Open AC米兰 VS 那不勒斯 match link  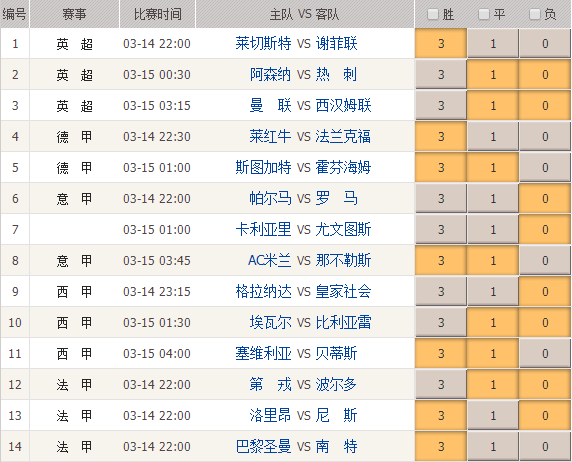[x=309, y=261]
